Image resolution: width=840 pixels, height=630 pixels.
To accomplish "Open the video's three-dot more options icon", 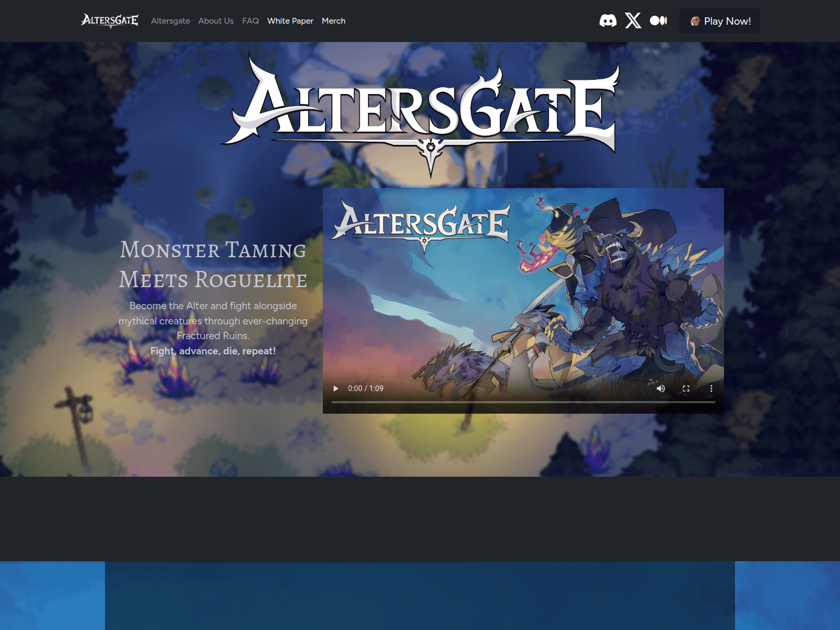I will click(711, 388).
